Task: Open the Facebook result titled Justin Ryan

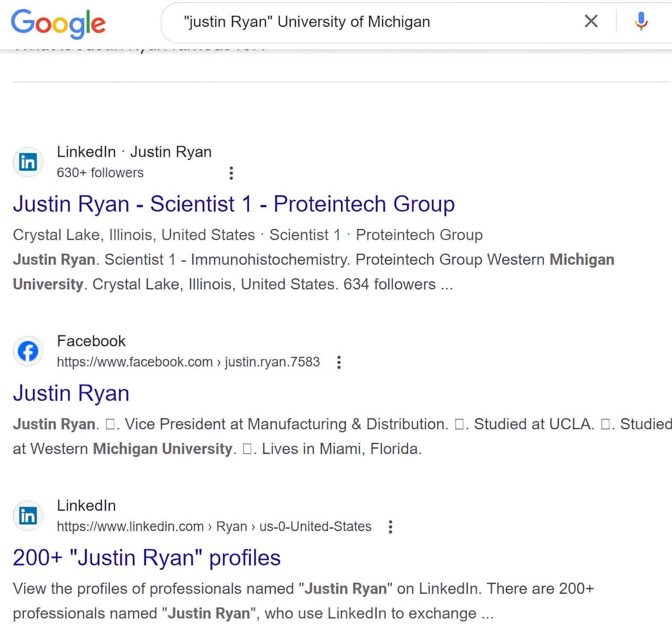Action: (71, 393)
